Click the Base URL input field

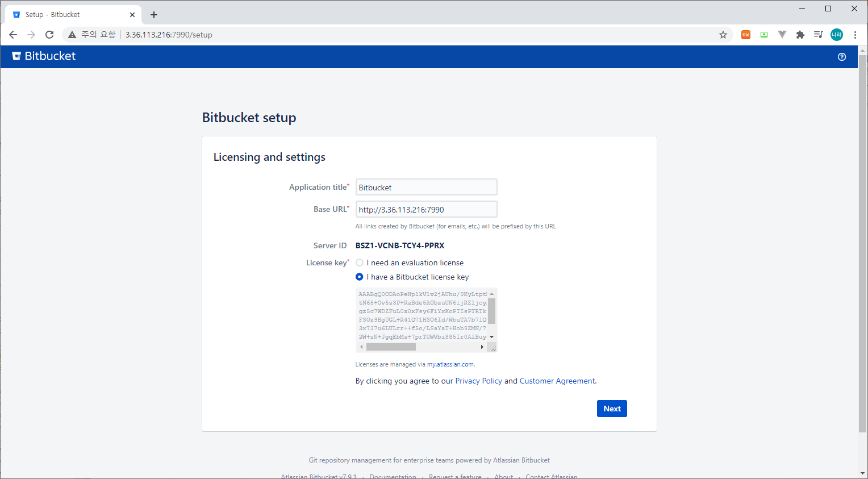[427, 209]
